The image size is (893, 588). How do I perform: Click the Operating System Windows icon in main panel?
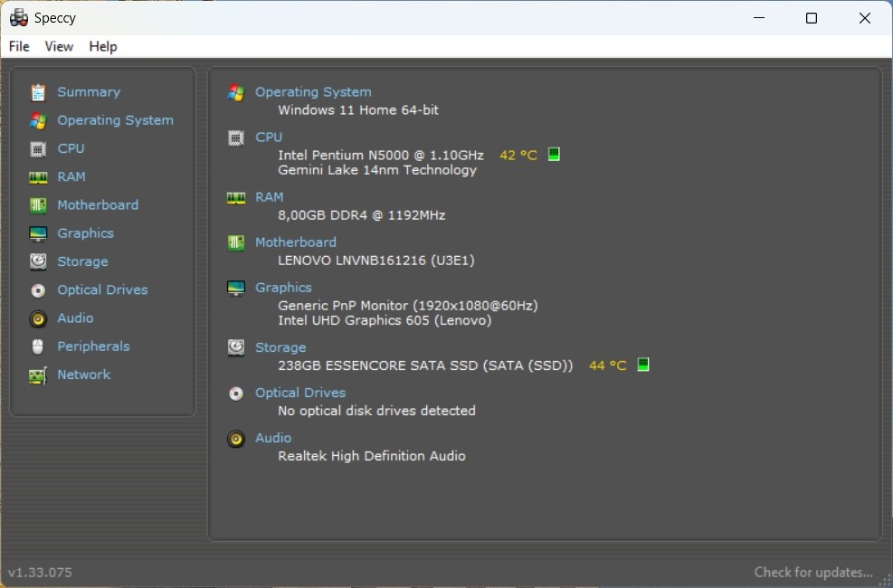tap(235, 91)
